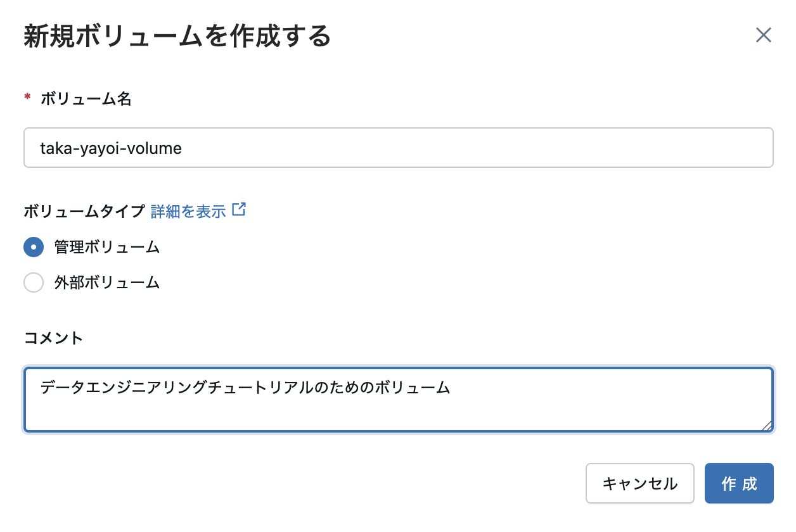Click the empty radio circle beside 外部ボリューム
The height and width of the screenshot is (532, 796).
[34, 282]
